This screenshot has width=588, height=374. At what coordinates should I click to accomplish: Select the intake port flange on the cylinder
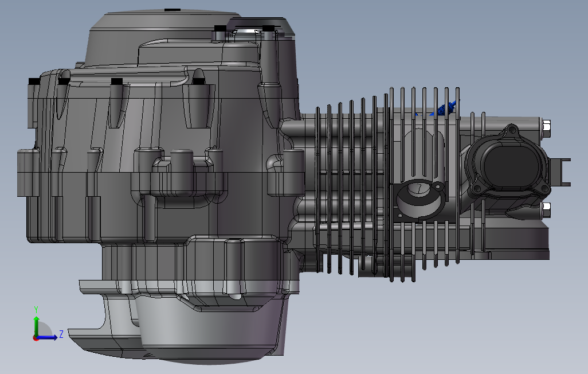(x=421, y=200)
